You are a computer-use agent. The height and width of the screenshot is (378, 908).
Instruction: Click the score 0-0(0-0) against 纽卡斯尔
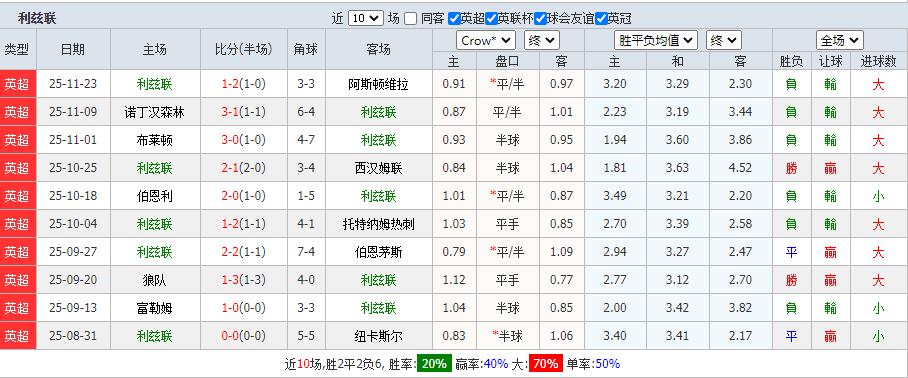pos(244,336)
